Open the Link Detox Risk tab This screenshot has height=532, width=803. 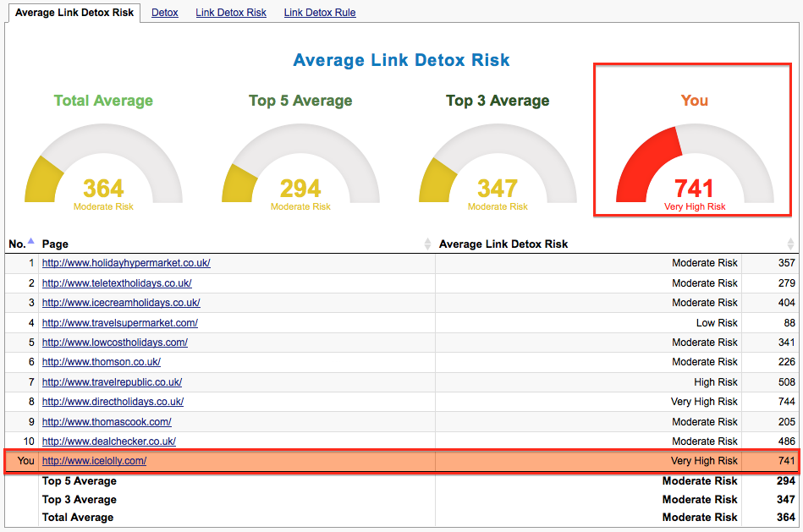[231, 13]
